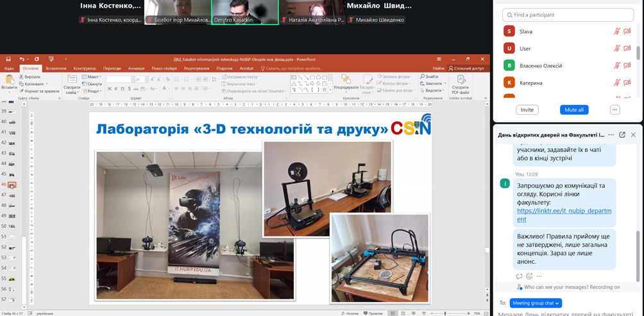Toggle italic (К) formatting
Viewport: 644px width, 316px height.
pos(117,88)
